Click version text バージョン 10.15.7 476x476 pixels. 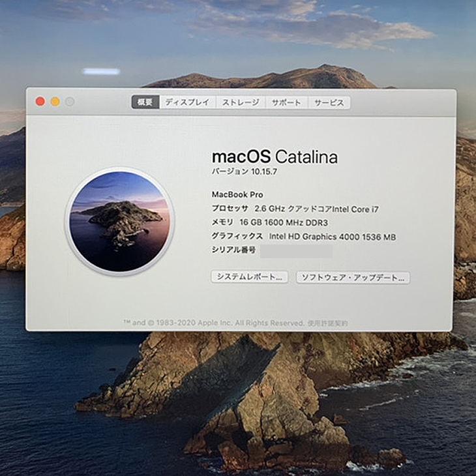245,171
